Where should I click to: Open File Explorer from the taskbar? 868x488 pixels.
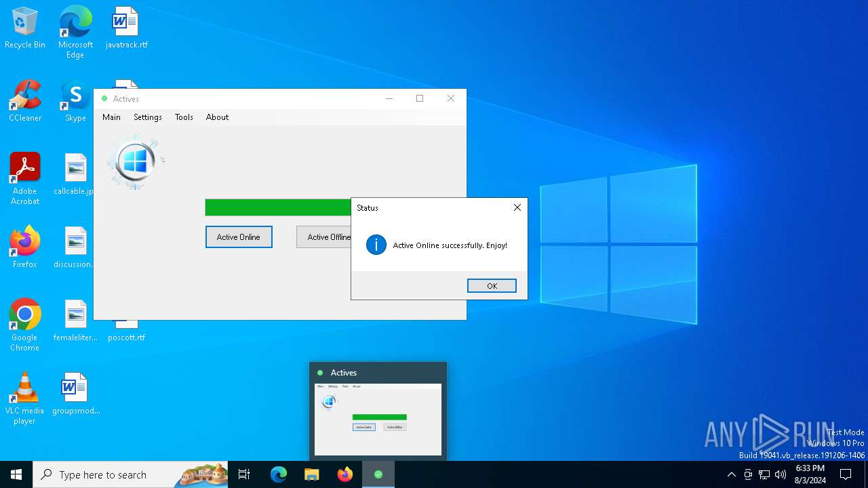312,474
